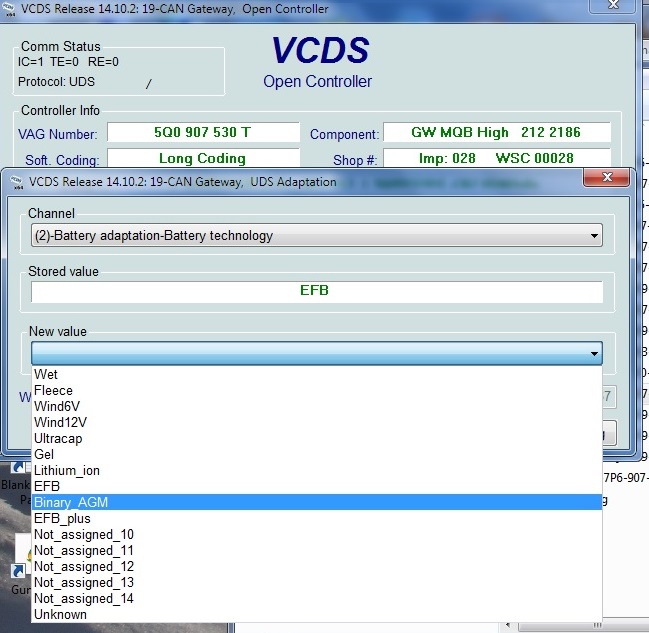Close the UDS Adaptation dialog
The image size is (649, 633).
click(606, 177)
